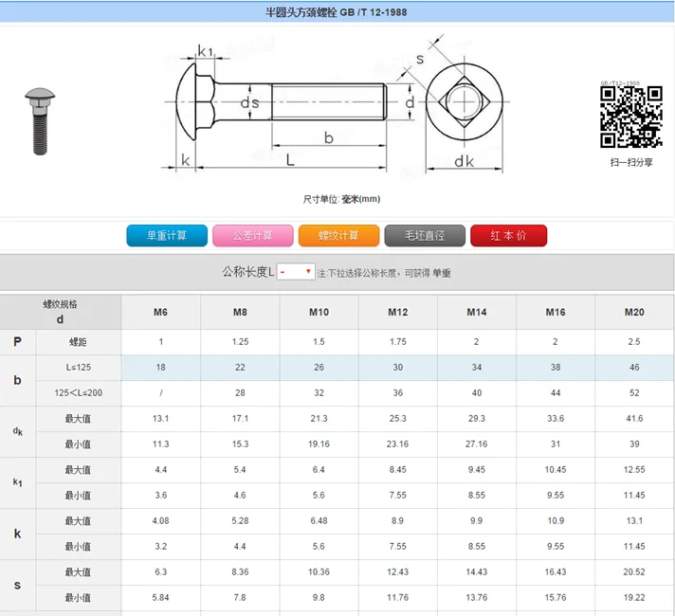The image size is (675, 616).
Task: Click the 扫一扫分享 label
Action: point(631,162)
